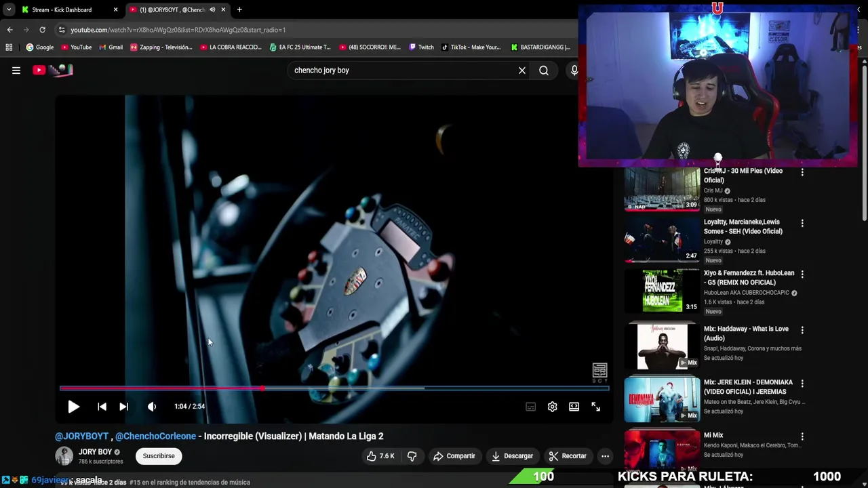Open Google bookmark
This screenshot has height=488, width=868.
[40, 47]
